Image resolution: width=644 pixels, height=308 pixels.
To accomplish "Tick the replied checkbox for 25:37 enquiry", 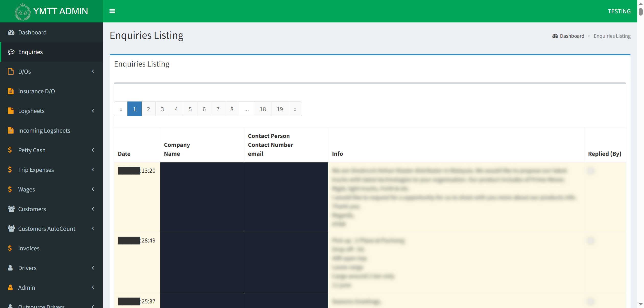I will (x=591, y=301).
